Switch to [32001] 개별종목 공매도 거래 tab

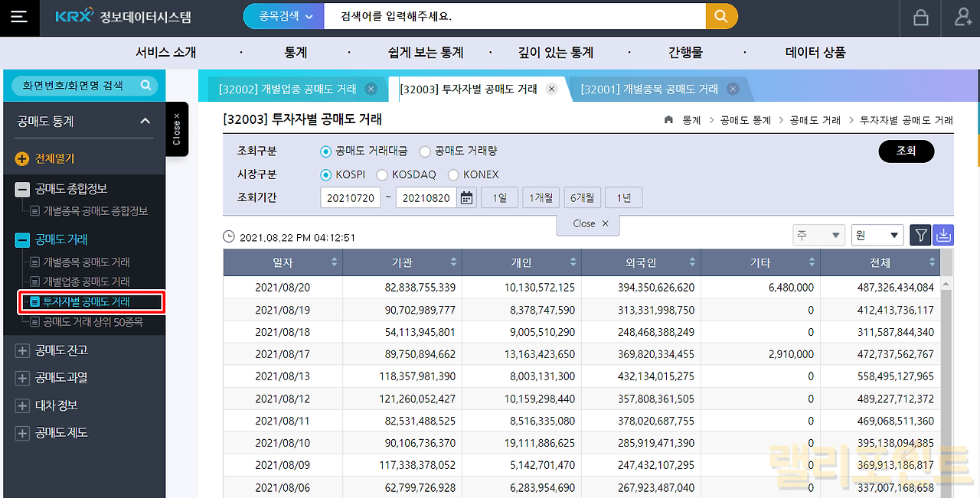coord(648,90)
